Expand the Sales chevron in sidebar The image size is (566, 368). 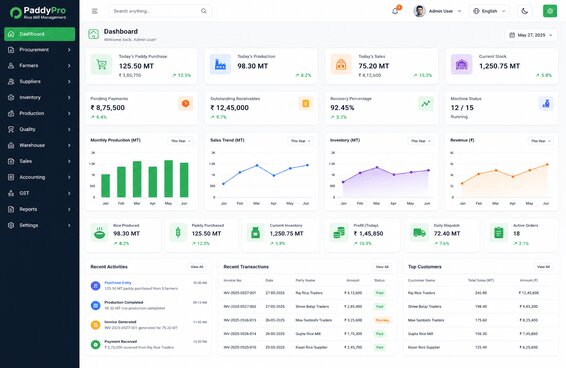(69, 161)
